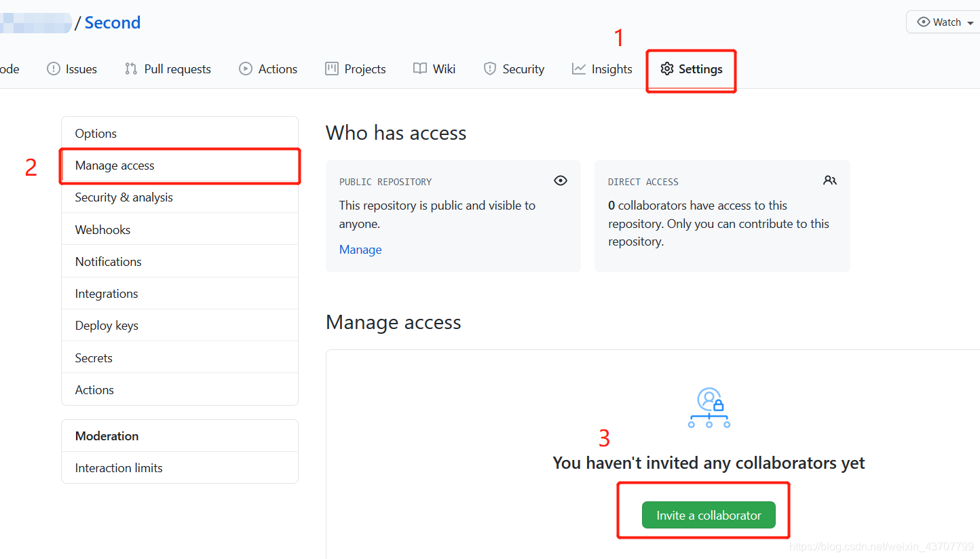Click the people icon in Direct access card

(x=830, y=180)
